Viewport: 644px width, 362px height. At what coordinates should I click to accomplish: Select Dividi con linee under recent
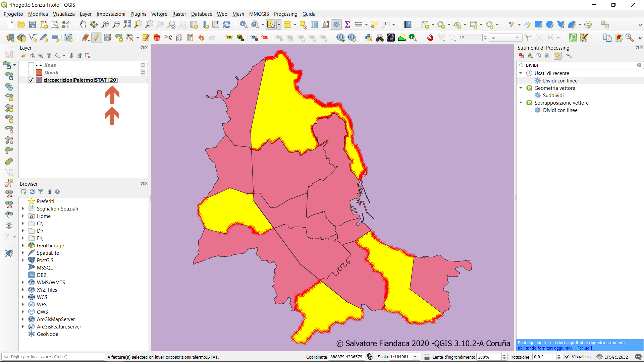click(x=560, y=81)
